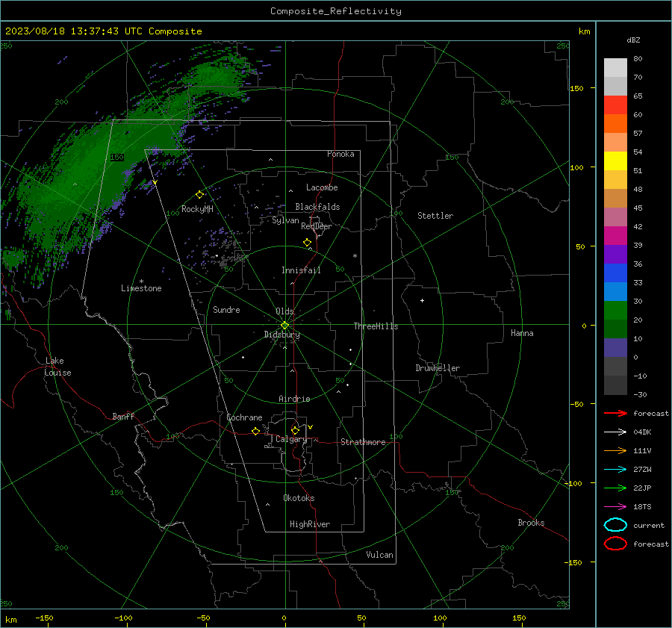The height and width of the screenshot is (628, 672).
Task: Click the red forecast ellipse legend icon
Action: coord(615,544)
